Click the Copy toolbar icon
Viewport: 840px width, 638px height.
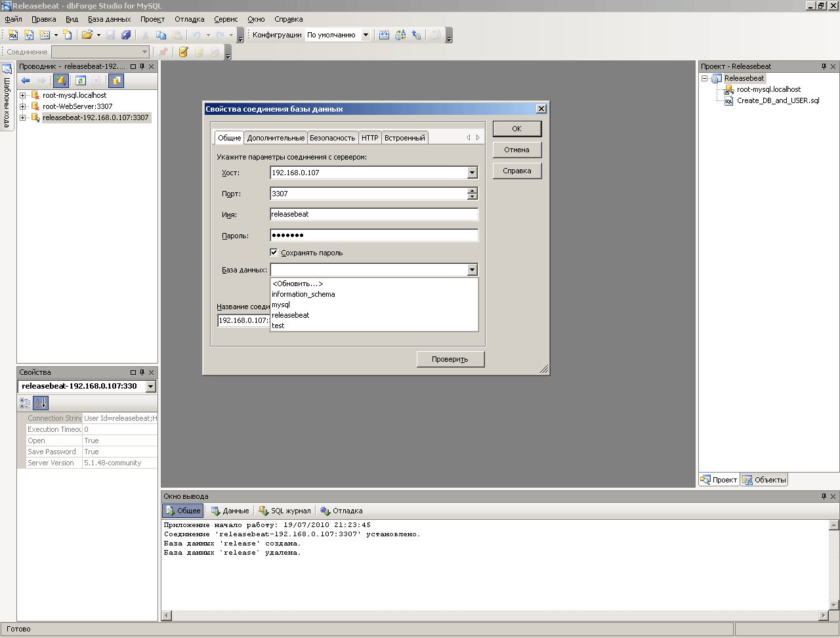coord(161,35)
